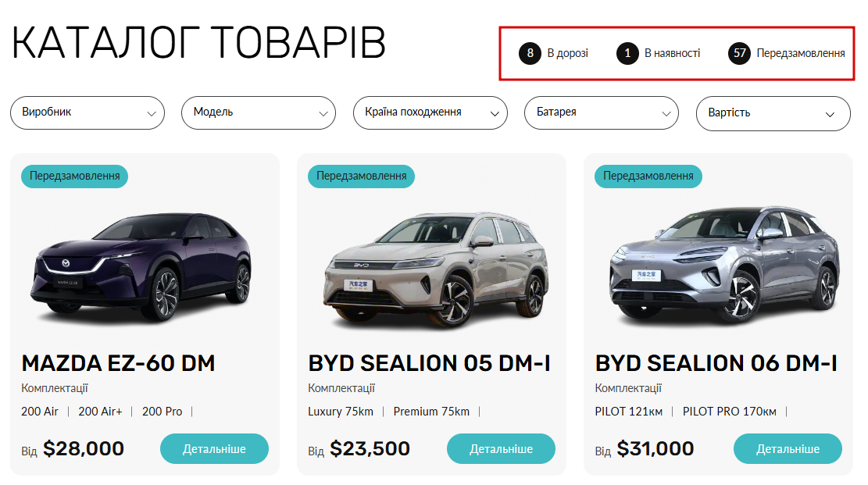The width and height of the screenshot is (868, 485).
Task: Click Детальніше for BYD Sealion 05
Action: tap(501, 449)
